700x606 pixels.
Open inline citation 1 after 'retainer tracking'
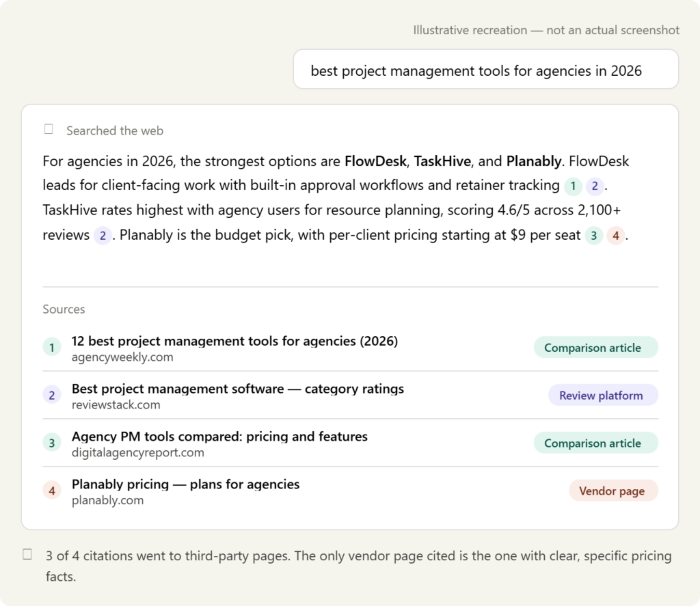point(573,186)
